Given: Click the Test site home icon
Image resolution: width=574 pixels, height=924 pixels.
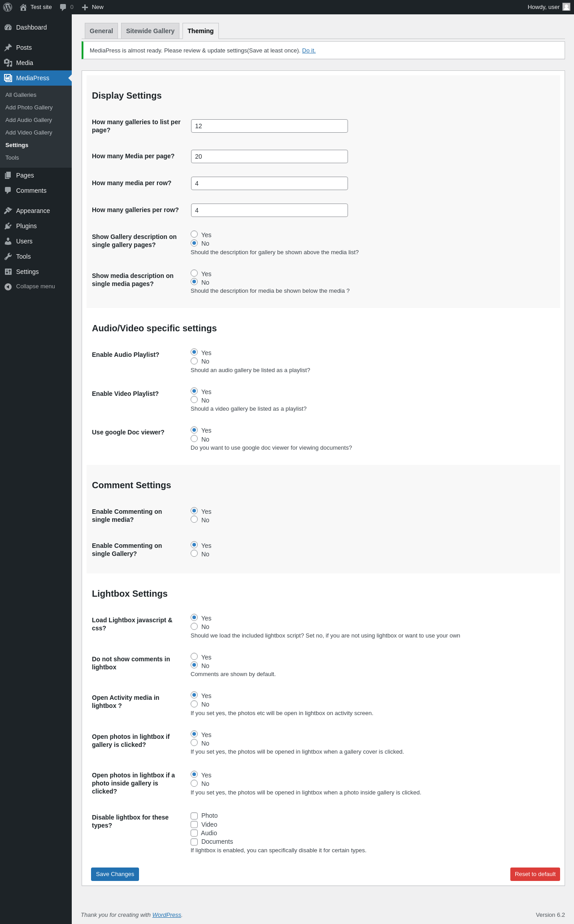Looking at the screenshot, I should [23, 7].
